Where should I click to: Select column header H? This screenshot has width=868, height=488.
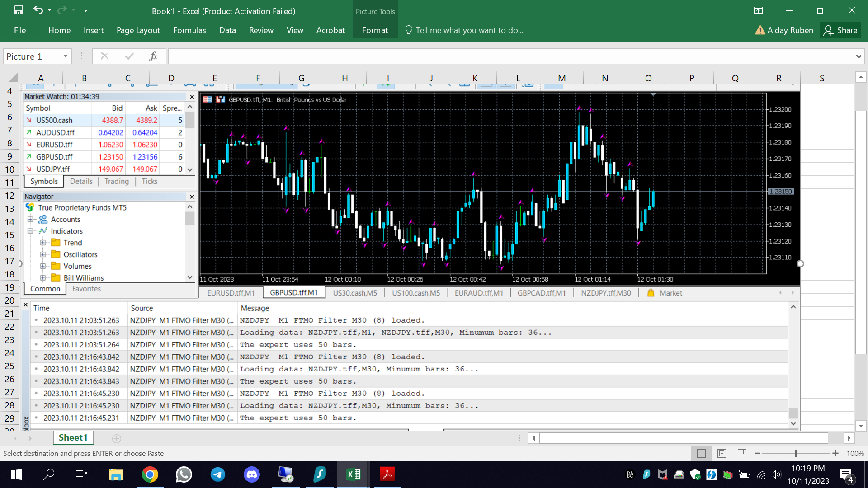(x=344, y=78)
